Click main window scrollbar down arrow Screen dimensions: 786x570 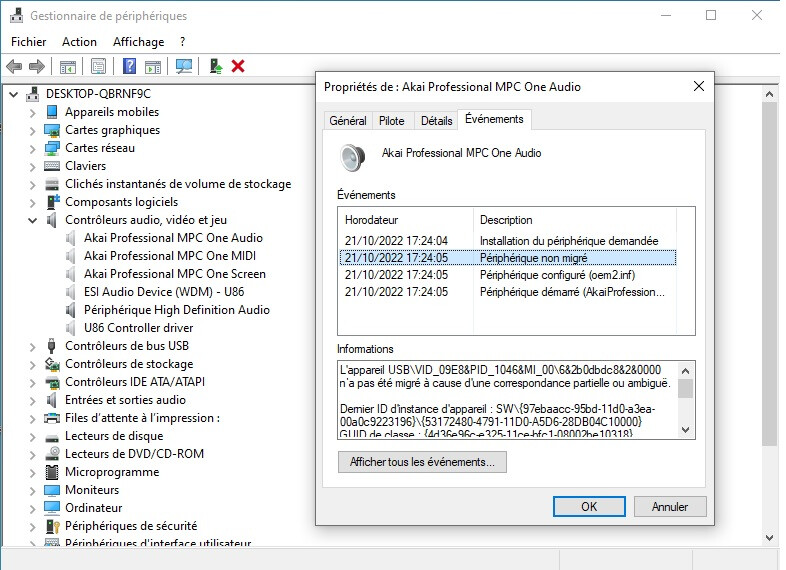(x=769, y=538)
